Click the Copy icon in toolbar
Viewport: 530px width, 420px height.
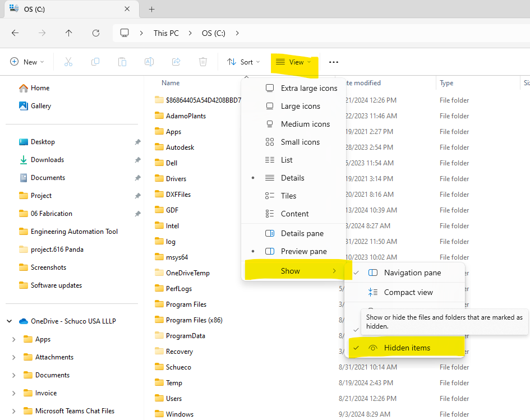(95, 62)
